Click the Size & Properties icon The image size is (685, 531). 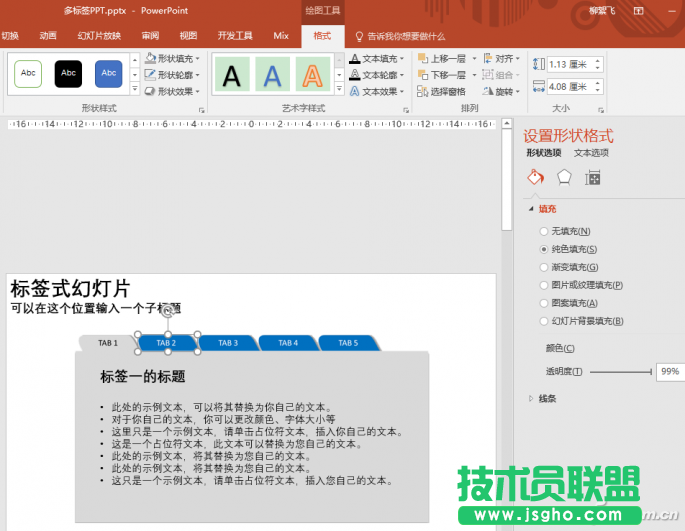tap(592, 177)
